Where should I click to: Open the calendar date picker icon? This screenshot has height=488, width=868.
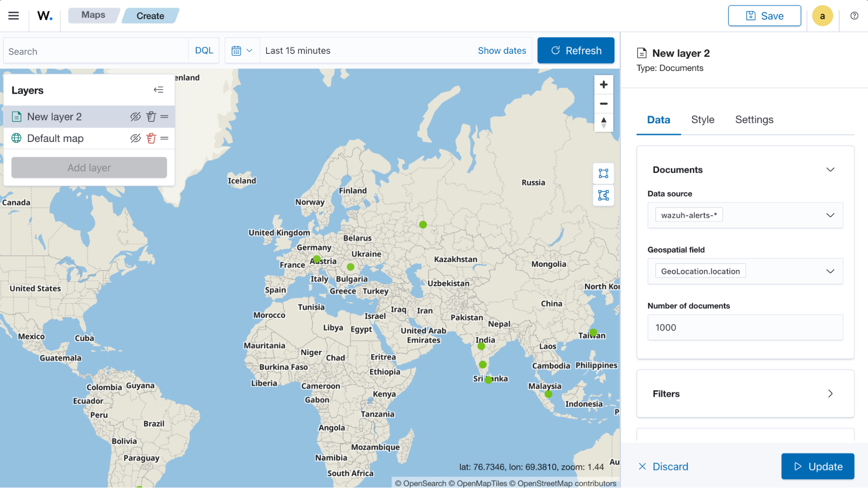pyautogui.click(x=237, y=50)
